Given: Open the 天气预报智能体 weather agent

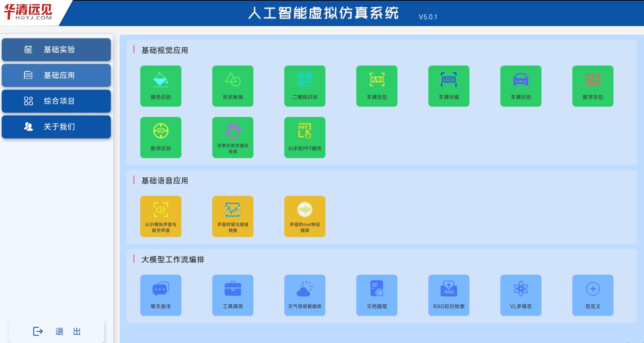Looking at the screenshot, I should [305, 295].
